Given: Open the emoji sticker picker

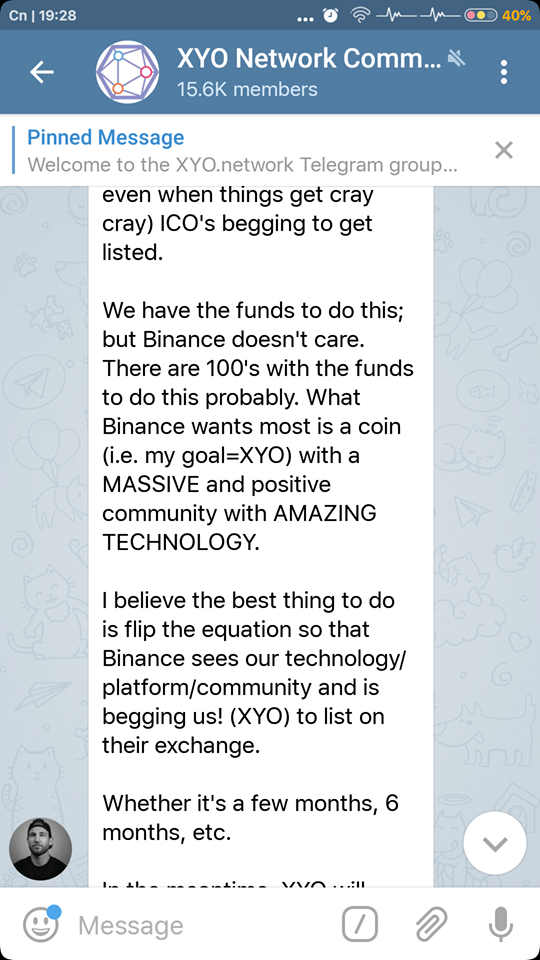Looking at the screenshot, I should [42, 924].
